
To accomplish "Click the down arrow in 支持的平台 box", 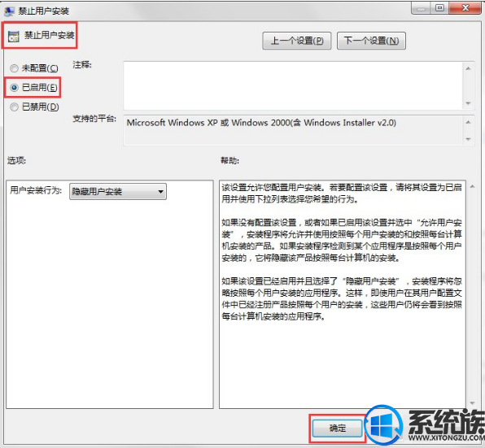I will [x=468, y=139].
